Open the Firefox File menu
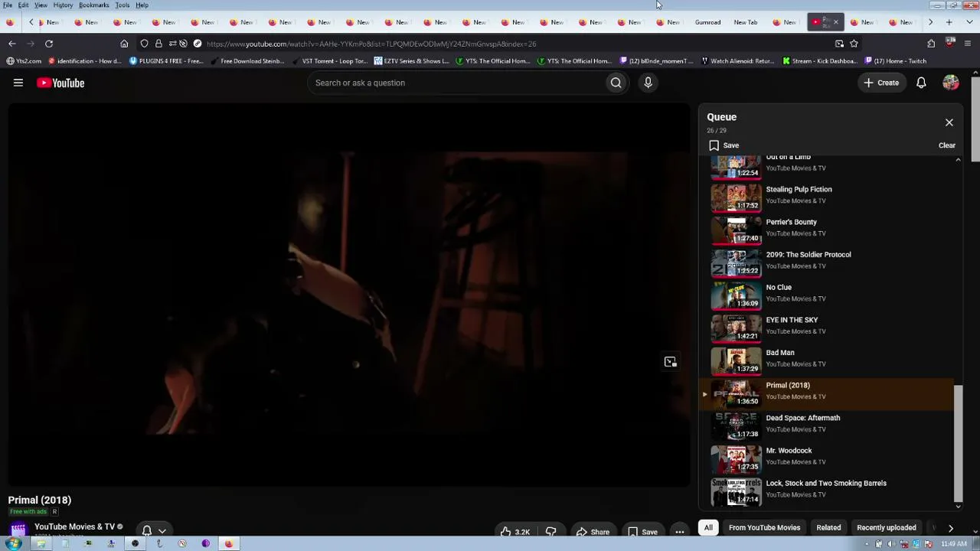 point(8,5)
